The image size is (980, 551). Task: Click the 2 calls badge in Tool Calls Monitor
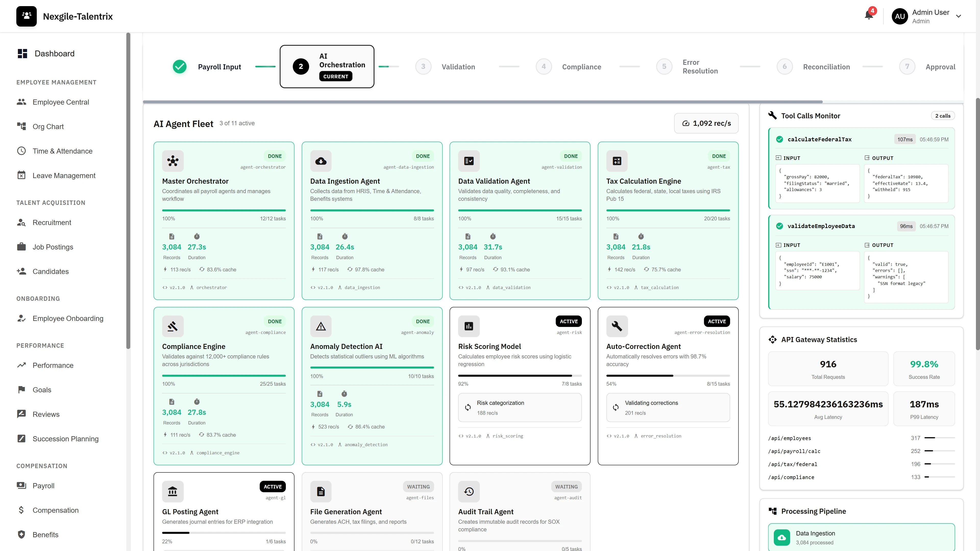pyautogui.click(x=943, y=116)
